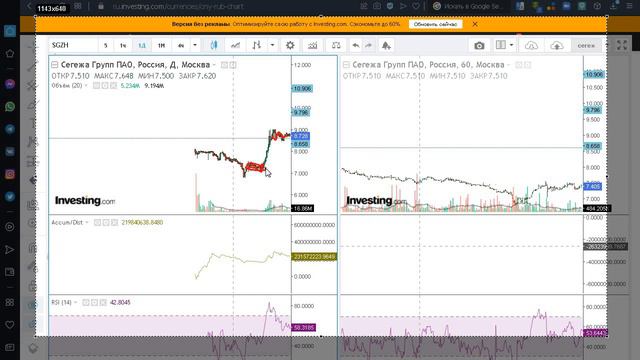Open the player icon in Opera sidebar
Image resolution: width=640 pixels, height=360 pixels.
pyautogui.click(x=10, y=227)
